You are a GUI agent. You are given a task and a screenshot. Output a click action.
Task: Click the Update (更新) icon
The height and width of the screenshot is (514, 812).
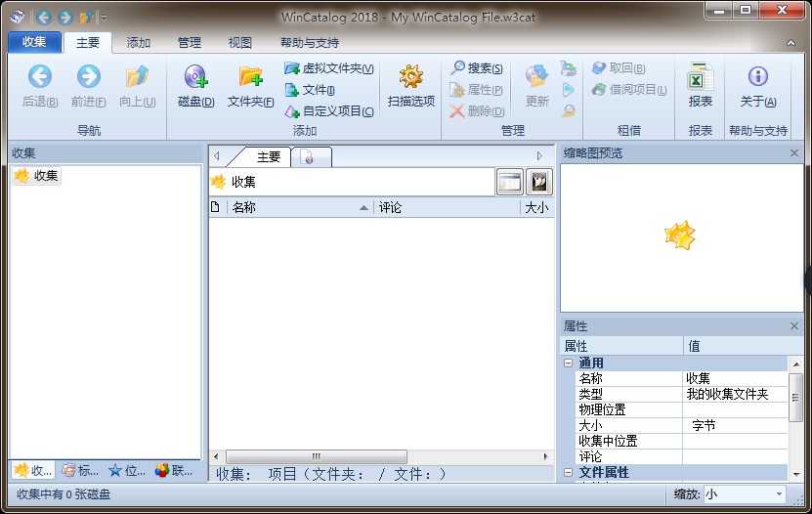pos(537,77)
